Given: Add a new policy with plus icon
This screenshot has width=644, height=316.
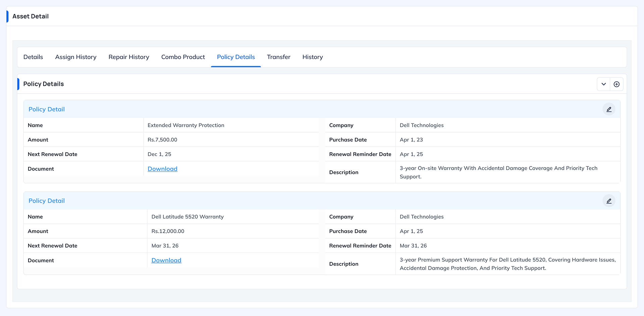Looking at the screenshot, I should pos(616,84).
